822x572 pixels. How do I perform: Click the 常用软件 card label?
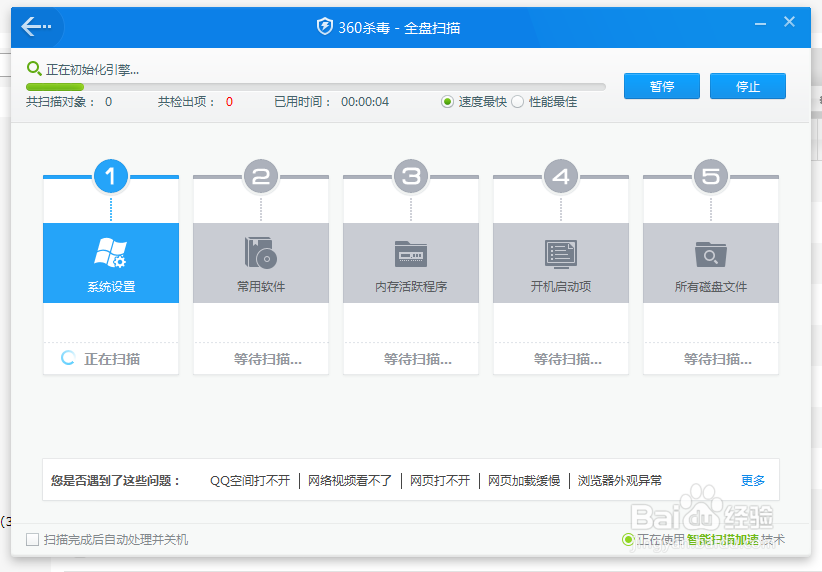(x=261, y=286)
